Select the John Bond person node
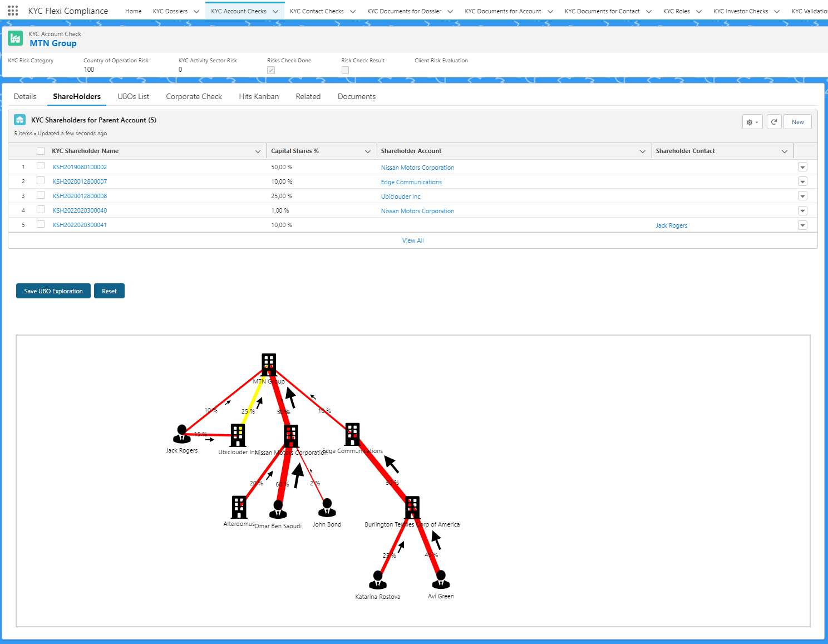828x644 pixels. [327, 508]
